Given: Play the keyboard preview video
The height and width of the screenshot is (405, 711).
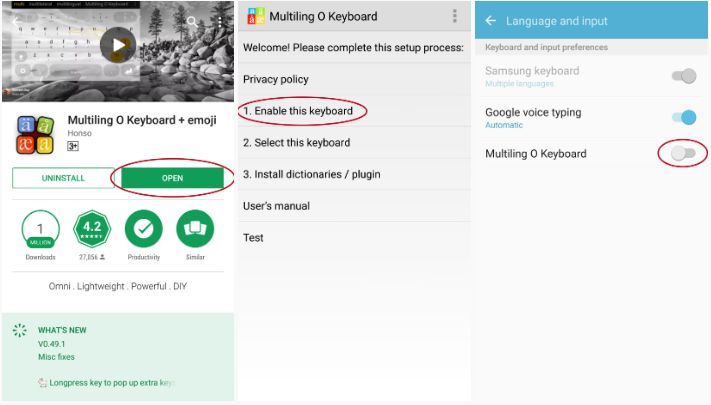Looking at the screenshot, I should pos(120,45).
